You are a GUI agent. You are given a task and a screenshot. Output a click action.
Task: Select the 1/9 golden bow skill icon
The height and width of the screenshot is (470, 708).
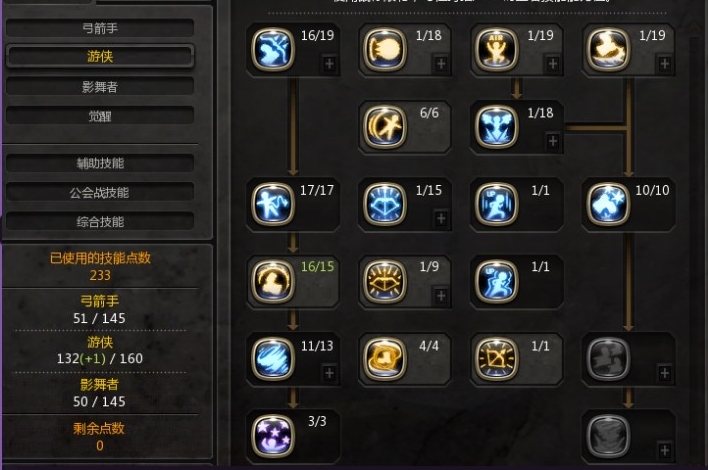385,281
